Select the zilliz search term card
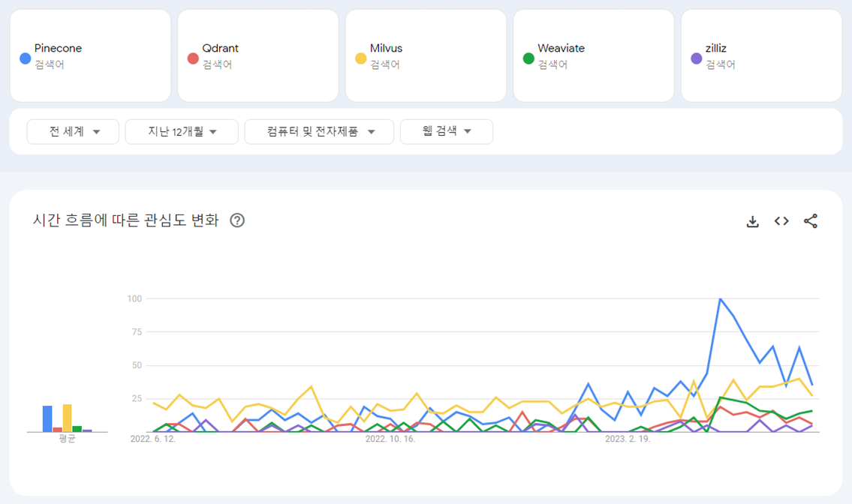Screen dimensions: 852x504 click(761, 55)
